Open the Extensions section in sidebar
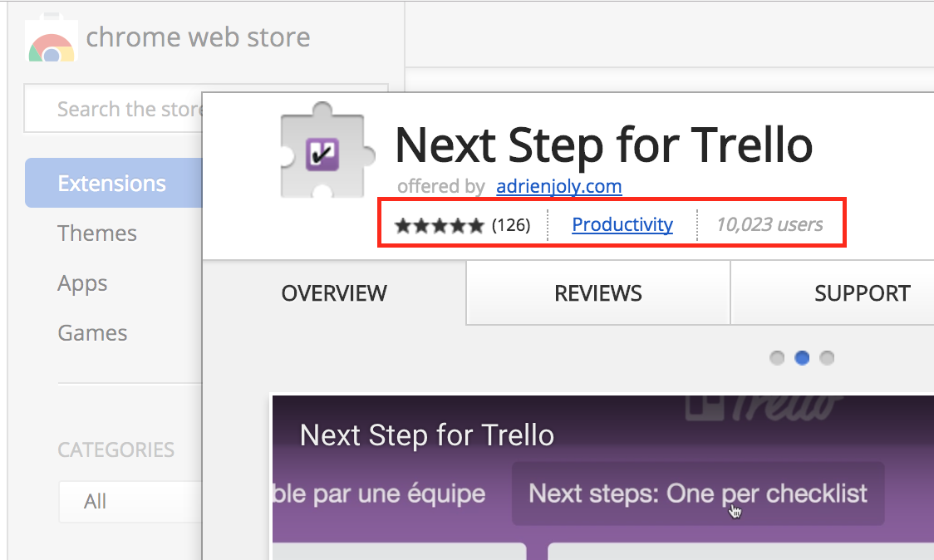This screenshot has height=560, width=934. click(x=113, y=184)
